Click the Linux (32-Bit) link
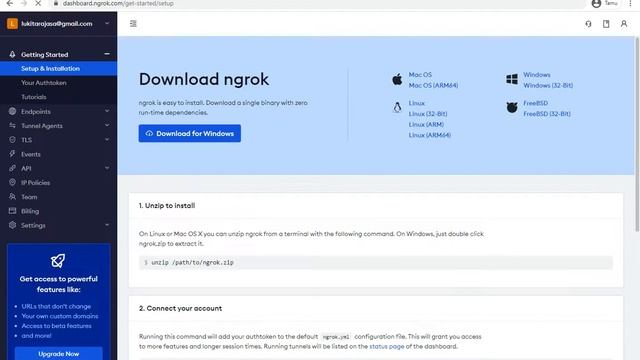The image size is (640, 360). (x=428, y=114)
